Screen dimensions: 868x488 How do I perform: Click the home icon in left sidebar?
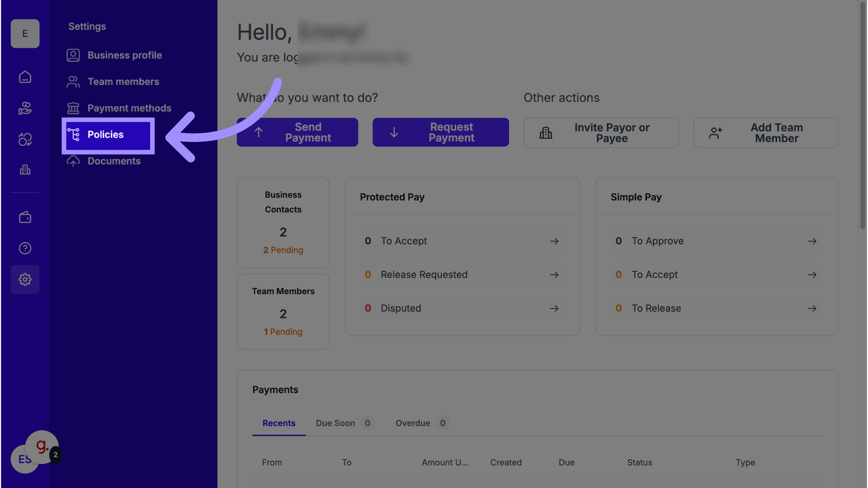(x=25, y=77)
